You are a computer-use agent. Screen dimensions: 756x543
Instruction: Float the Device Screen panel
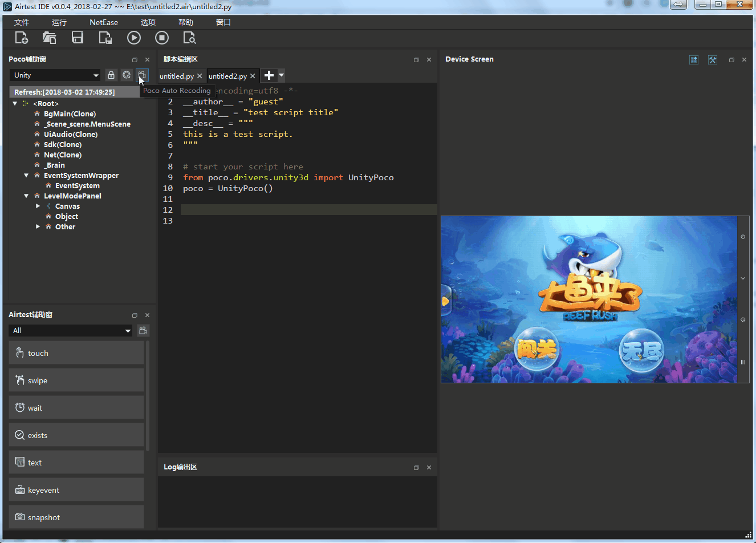tap(731, 59)
